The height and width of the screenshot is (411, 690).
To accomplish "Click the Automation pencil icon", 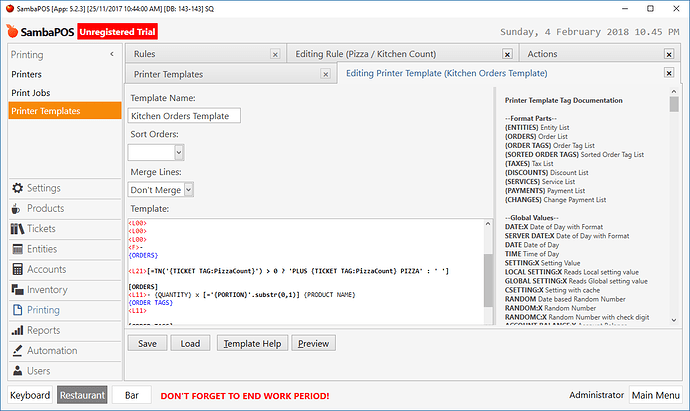I will tap(18, 350).
